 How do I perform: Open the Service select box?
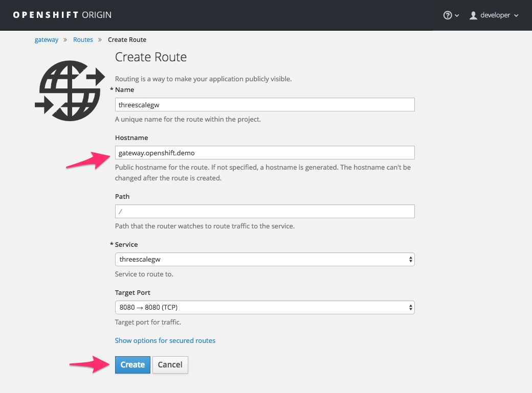click(264, 260)
